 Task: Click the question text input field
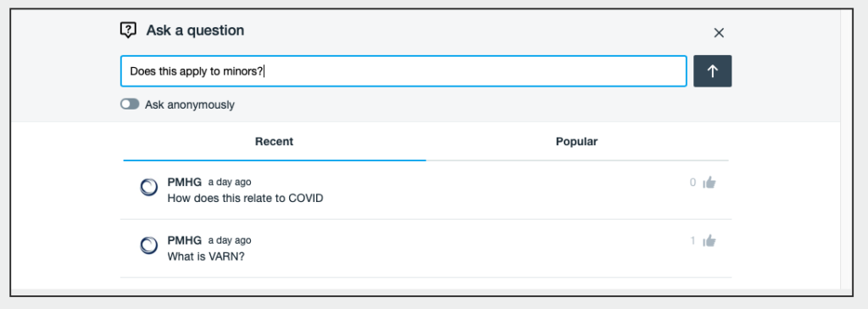403,71
